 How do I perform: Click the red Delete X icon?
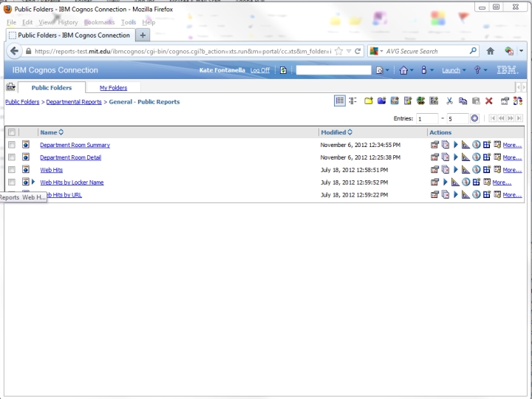[488, 101]
